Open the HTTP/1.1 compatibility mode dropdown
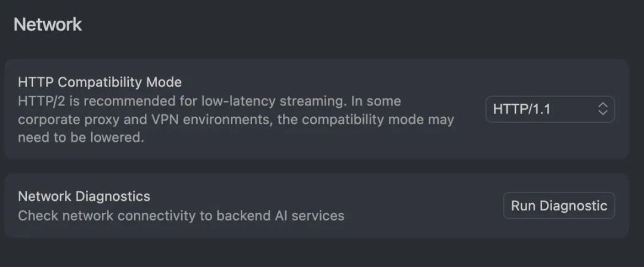Viewport: 644px width, 267px height. tap(550, 109)
